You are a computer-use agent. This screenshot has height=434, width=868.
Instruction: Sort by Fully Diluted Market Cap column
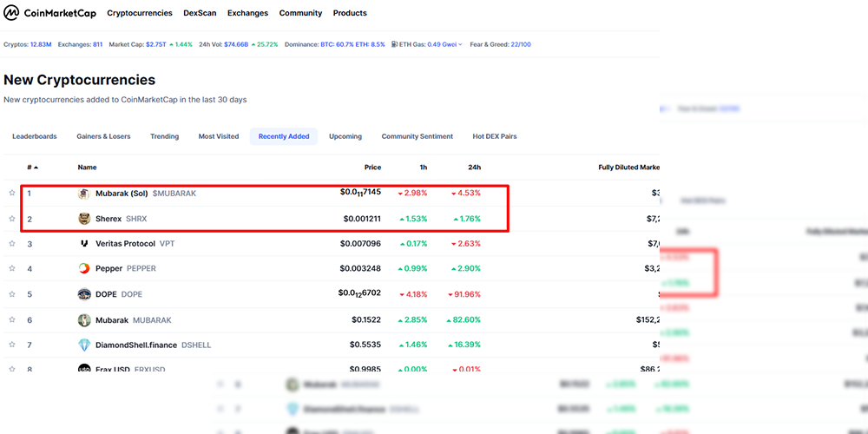[628, 168]
